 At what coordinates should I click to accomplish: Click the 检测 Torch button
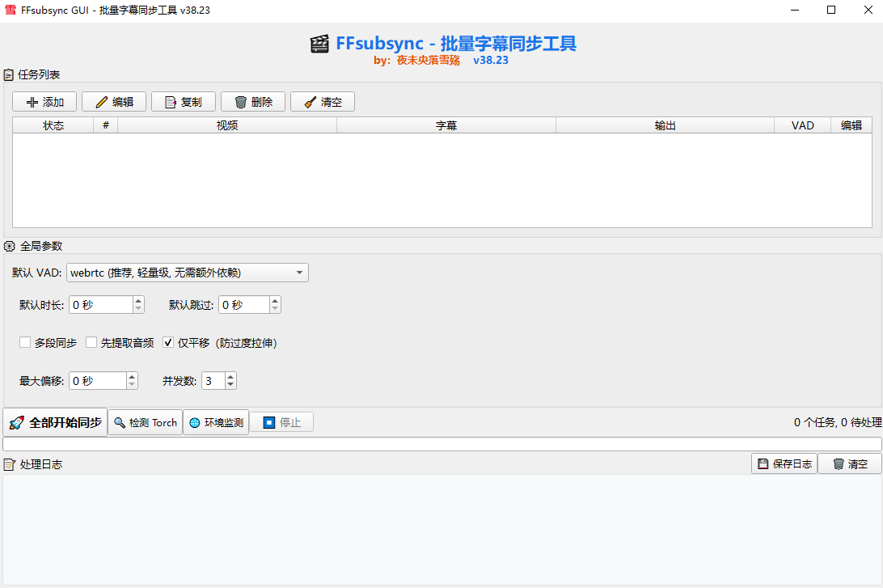click(146, 422)
